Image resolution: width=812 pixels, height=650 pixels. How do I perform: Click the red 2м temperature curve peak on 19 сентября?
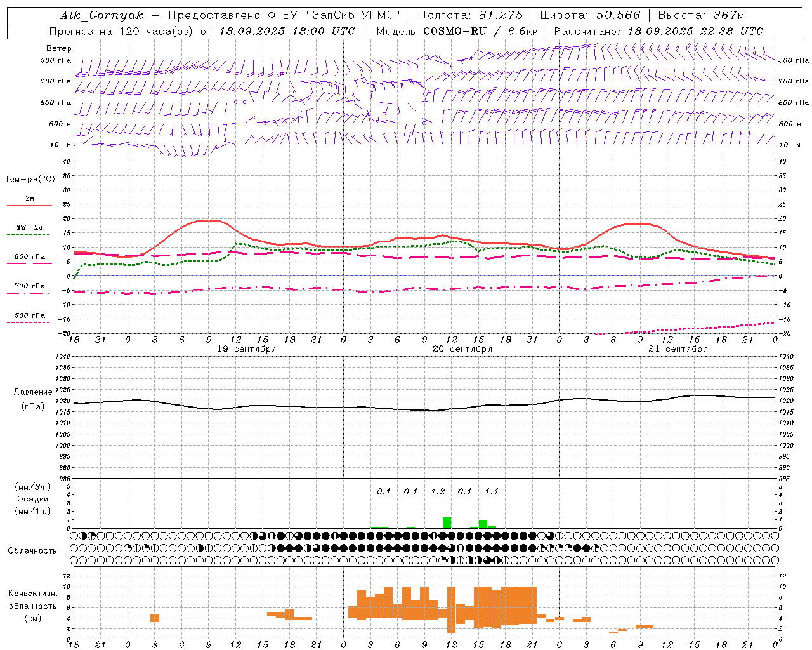(x=209, y=220)
